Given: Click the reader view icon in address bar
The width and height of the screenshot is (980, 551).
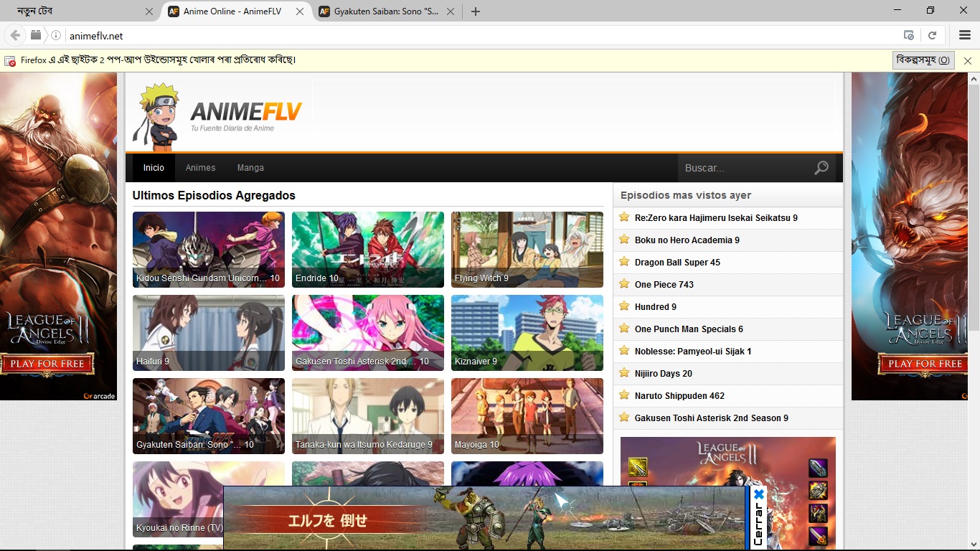Looking at the screenshot, I should pyautogui.click(x=909, y=35).
